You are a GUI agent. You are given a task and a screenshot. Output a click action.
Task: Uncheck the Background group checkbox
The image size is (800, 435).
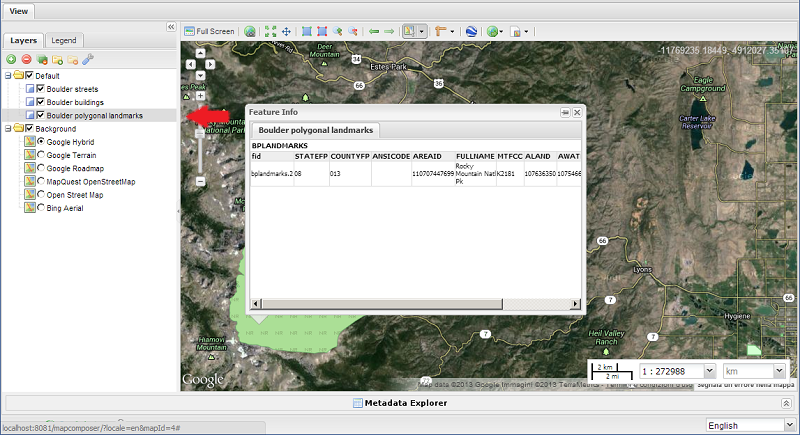coord(29,129)
